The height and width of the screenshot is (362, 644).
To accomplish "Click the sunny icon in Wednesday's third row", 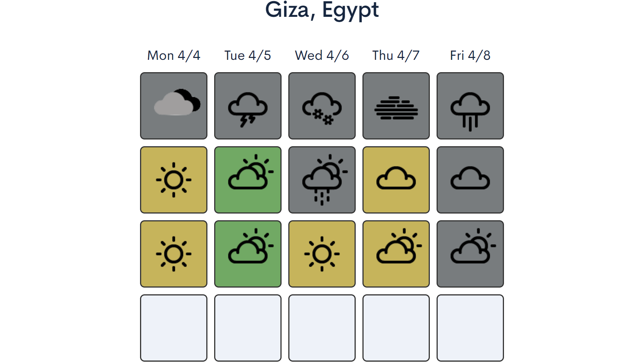I will (322, 254).
